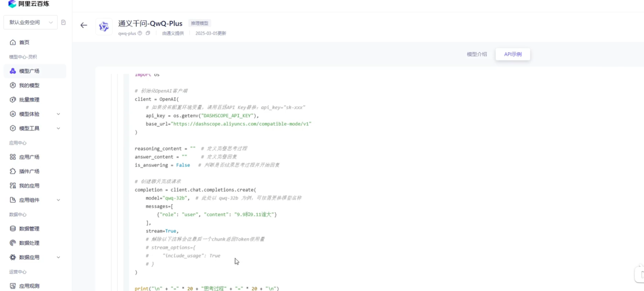
Task: Click the 应用组件 icon
Action: (x=13, y=200)
